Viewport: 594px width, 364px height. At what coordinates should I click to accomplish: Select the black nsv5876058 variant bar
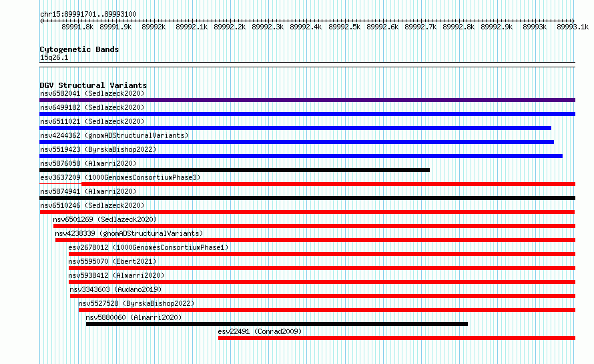coord(234,170)
